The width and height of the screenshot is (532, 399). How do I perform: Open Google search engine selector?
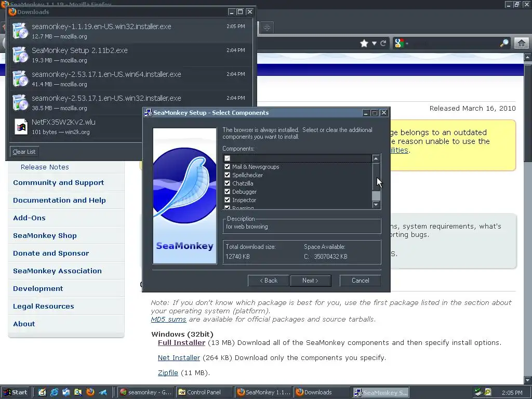(401, 43)
